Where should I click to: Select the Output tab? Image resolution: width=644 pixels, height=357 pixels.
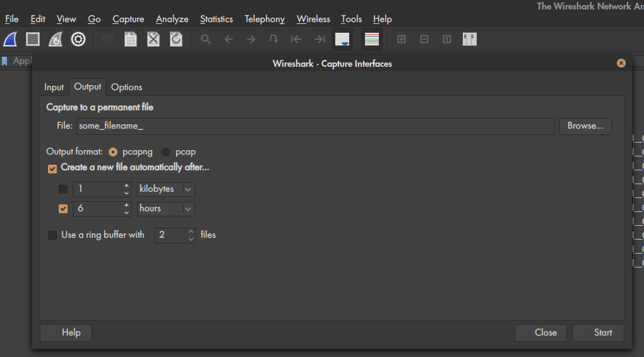(x=88, y=87)
